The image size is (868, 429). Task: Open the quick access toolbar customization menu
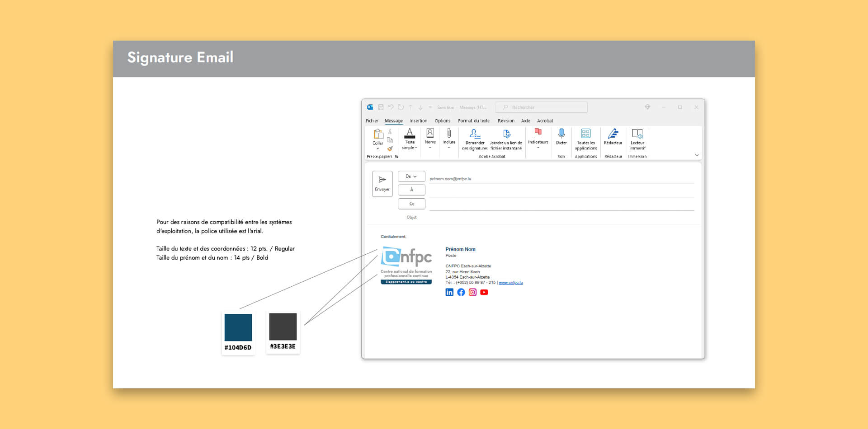pyautogui.click(x=430, y=107)
